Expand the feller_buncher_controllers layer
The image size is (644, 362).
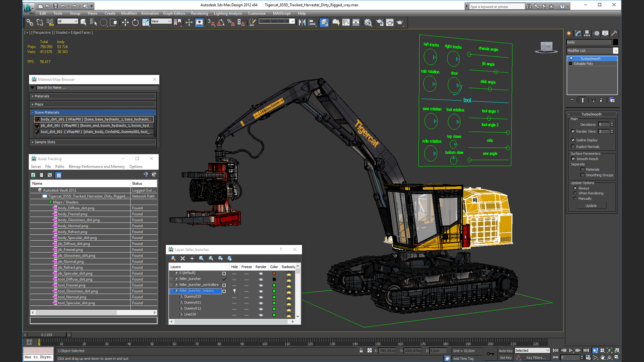coord(171,285)
